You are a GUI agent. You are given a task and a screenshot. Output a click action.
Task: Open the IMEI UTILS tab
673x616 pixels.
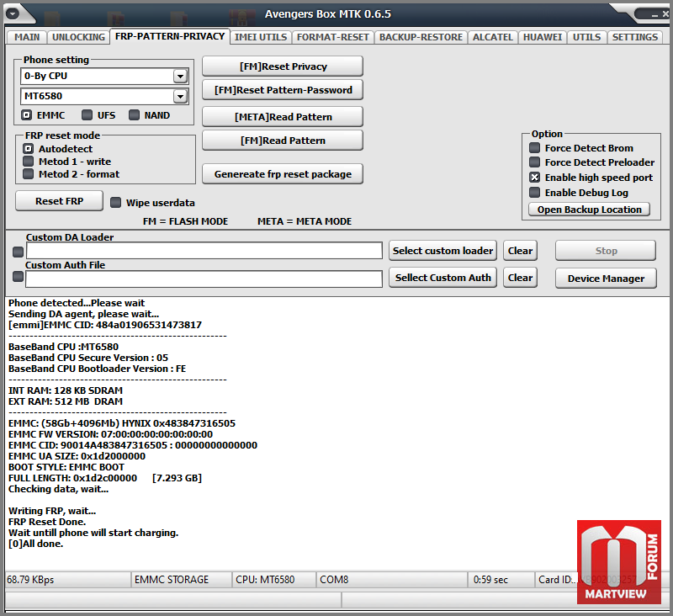tap(261, 37)
